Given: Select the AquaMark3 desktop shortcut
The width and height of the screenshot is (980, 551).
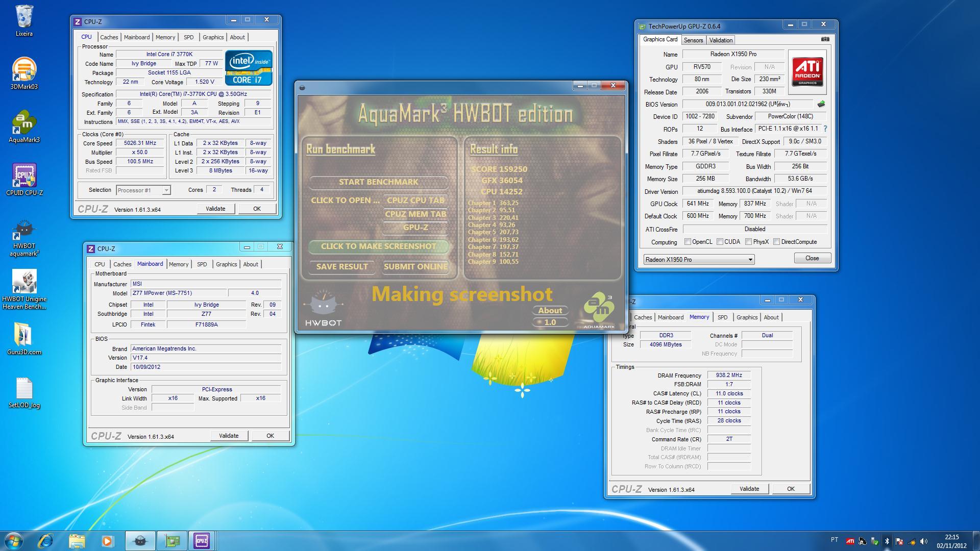Looking at the screenshot, I should (24, 127).
